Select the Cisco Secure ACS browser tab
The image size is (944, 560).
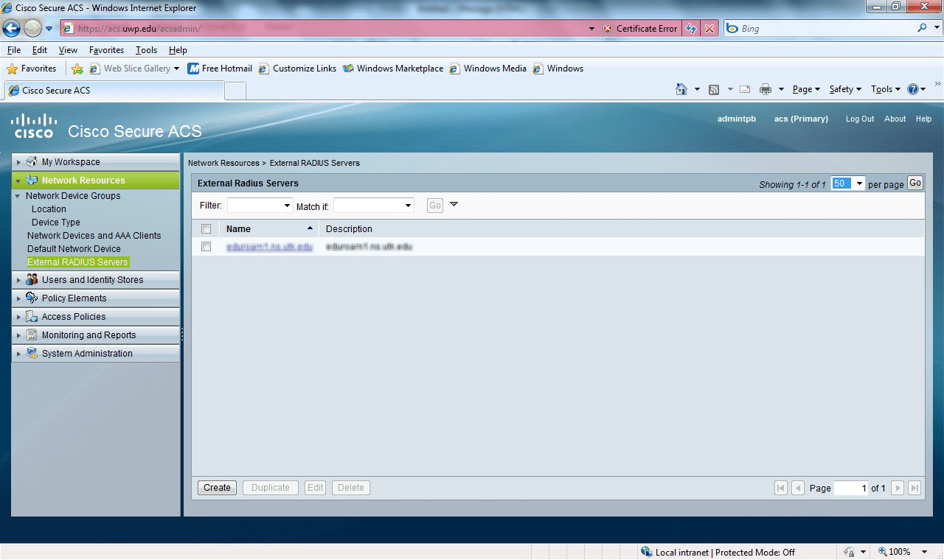point(114,91)
